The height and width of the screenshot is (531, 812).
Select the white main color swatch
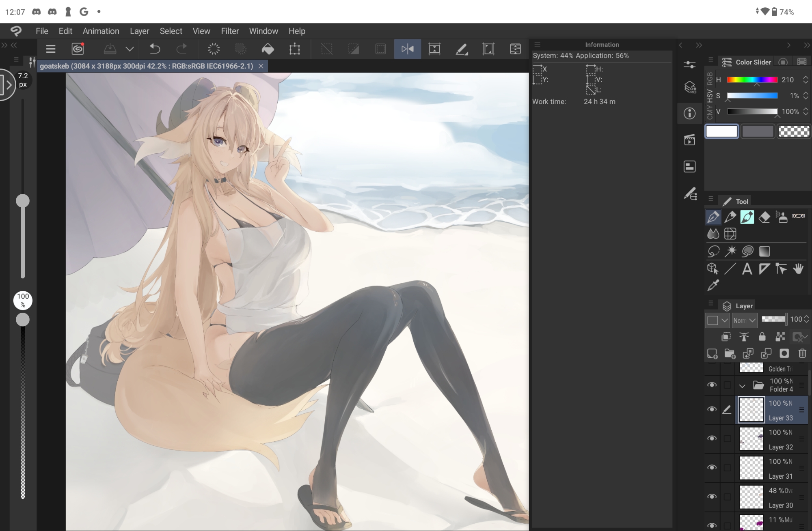pyautogui.click(x=721, y=131)
